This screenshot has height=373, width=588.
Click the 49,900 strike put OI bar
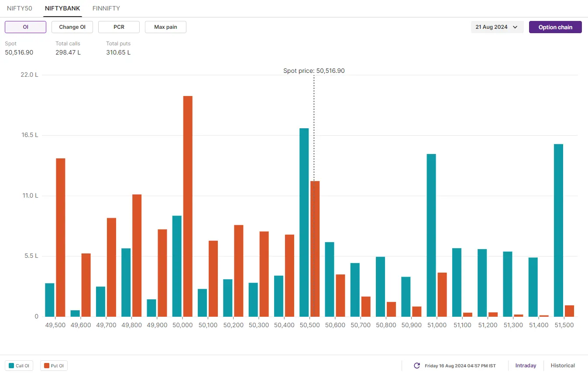pyautogui.click(x=162, y=273)
